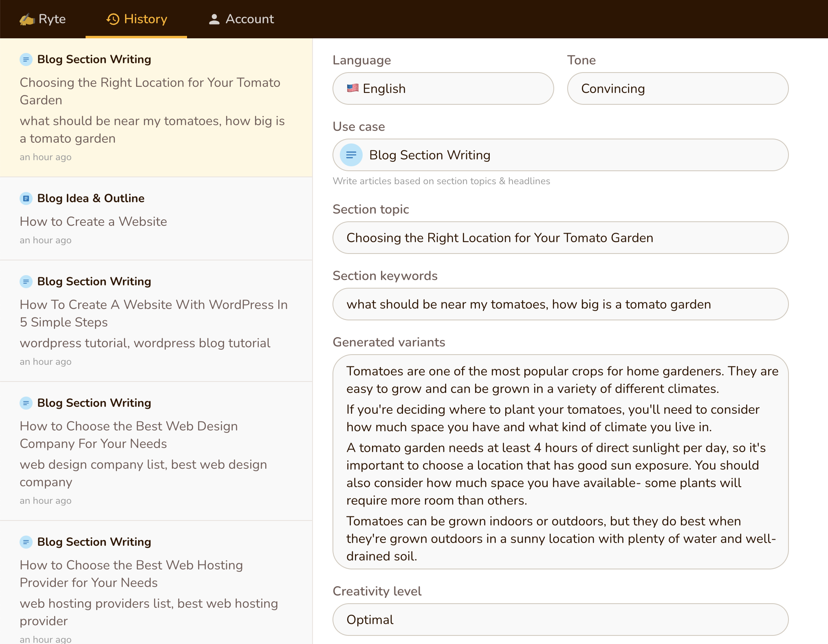Click the icon of the Web Hosting Provider entry

tap(26, 542)
